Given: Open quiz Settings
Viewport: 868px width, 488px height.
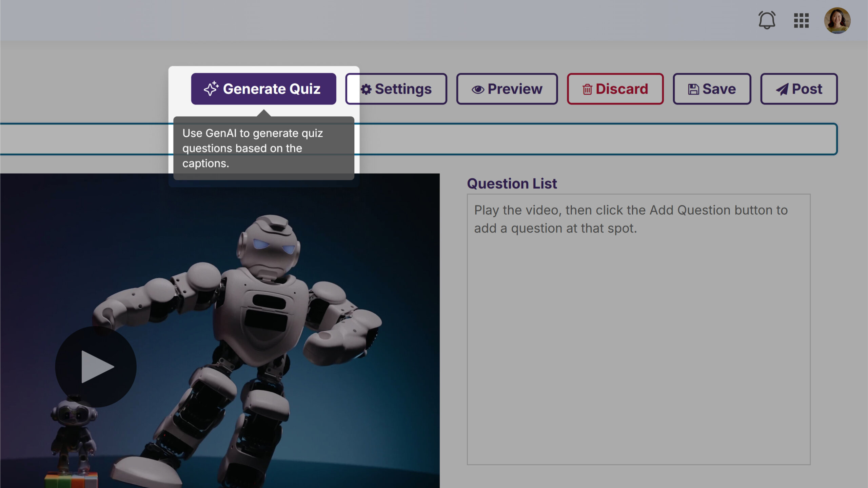Looking at the screenshot, I should [396, 89].
